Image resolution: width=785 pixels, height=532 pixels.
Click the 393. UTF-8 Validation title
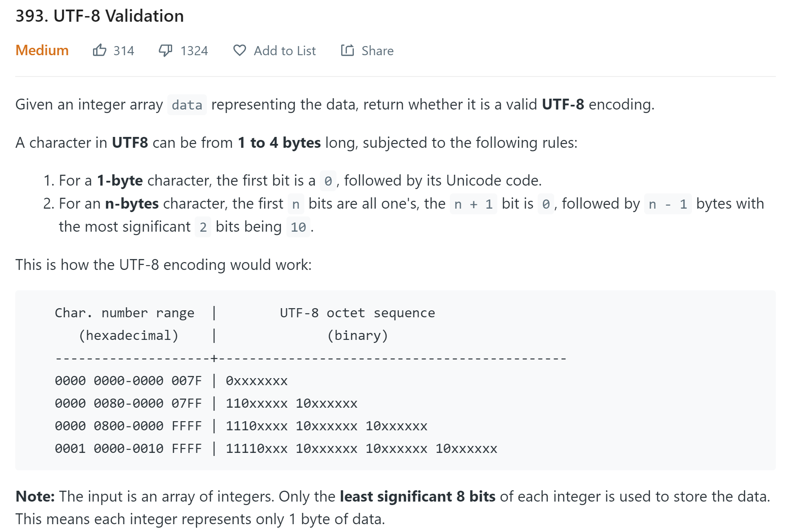pyautogui.click(x=100, y=16)
